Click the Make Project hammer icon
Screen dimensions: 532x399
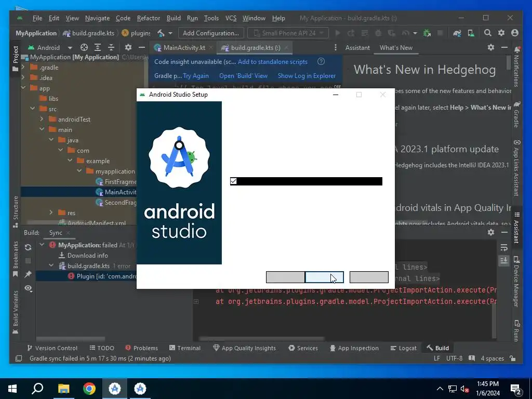[161, 33]
